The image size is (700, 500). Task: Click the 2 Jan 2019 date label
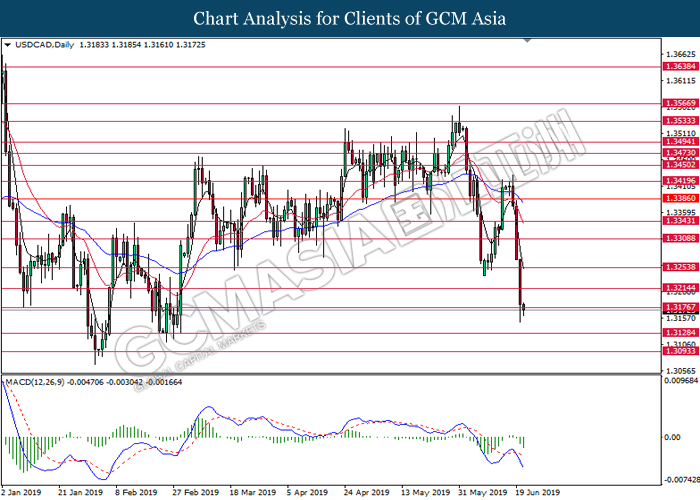point(21,492)
